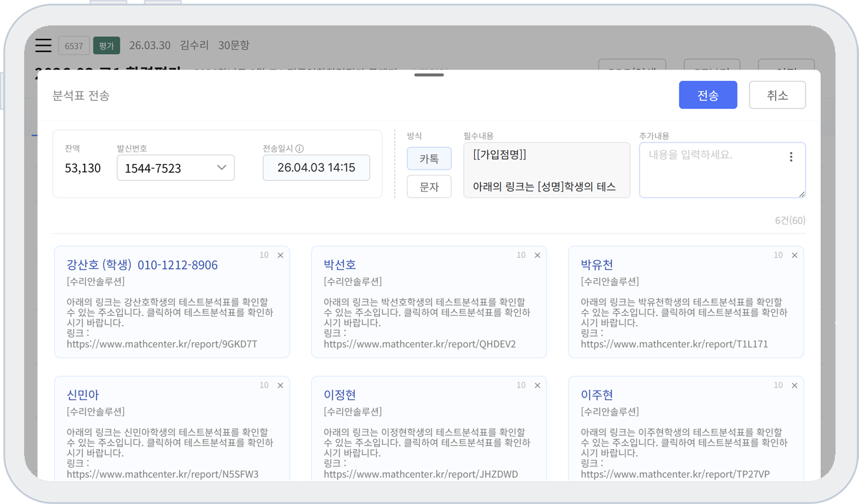The height and width of the screenshot is (504, 859).
Task: Remove 신민아 card with X icon
Action: (281, 386)
